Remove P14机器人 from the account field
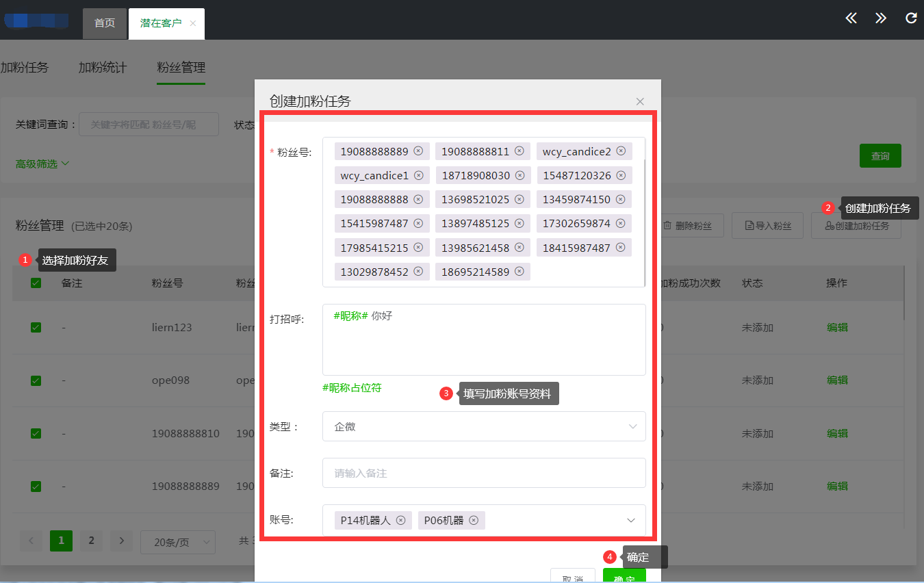The height and width of the screenshot is (583, 924). click(401, 520)
